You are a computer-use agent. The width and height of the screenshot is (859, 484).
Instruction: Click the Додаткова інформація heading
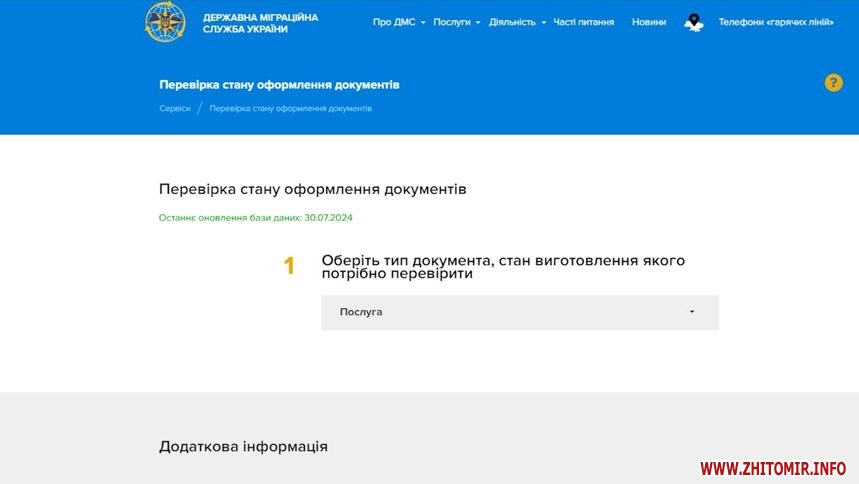(243, 446)
